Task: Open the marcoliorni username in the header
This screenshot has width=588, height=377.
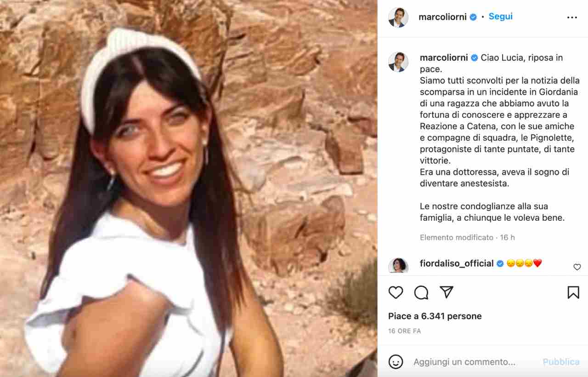Action: pos(442,17)
